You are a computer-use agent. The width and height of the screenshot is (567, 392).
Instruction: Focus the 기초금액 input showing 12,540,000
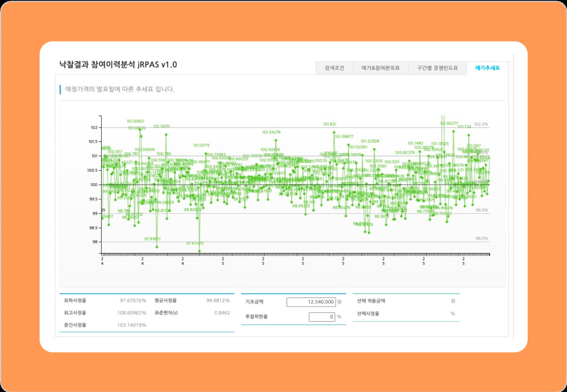point(311,302)
